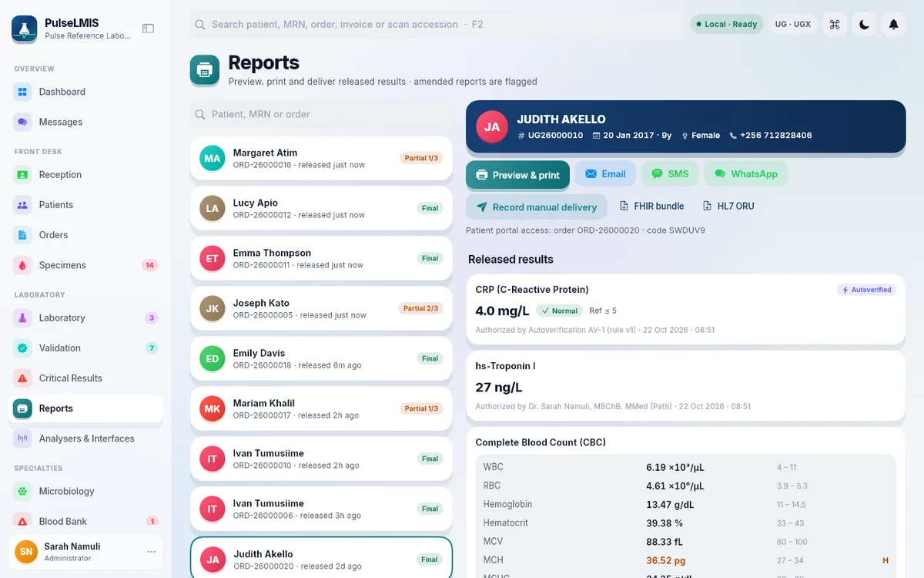Select Joseph Kato's partial report
Image resolution: width=924 pixels, height=578 pixels.
[321, 309]
